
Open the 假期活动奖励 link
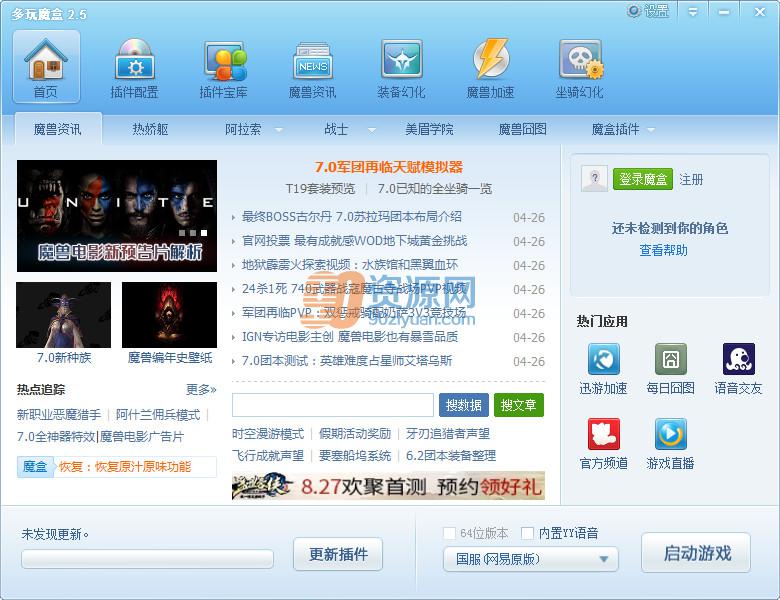coord(355,434)
